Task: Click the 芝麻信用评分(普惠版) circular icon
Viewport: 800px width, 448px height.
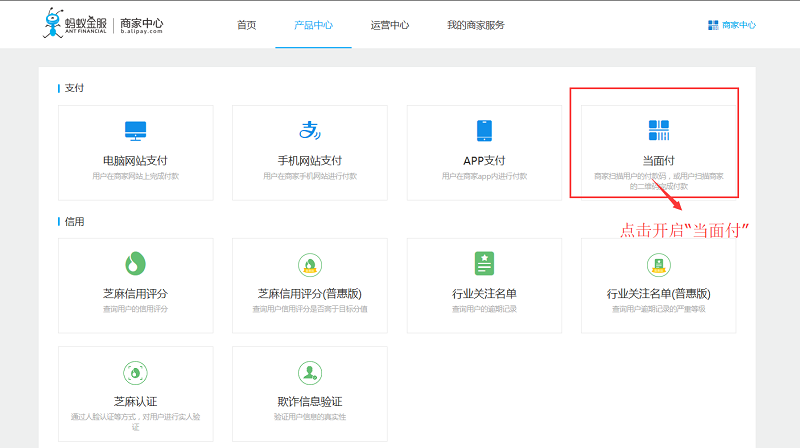Action: [x=310, y=265]
